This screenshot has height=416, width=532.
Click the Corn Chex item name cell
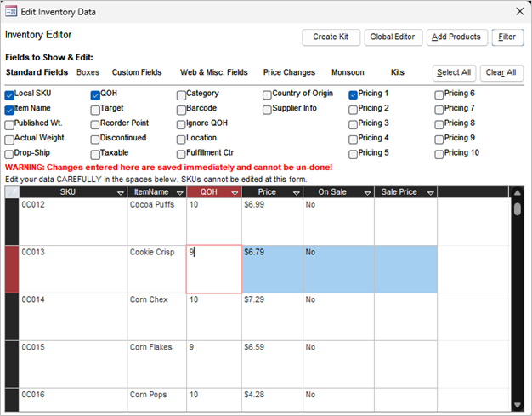pos(156,316)
